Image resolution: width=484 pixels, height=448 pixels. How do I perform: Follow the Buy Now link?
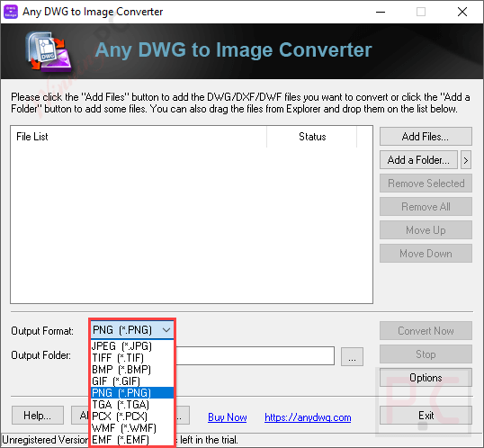tap(228, 417)
